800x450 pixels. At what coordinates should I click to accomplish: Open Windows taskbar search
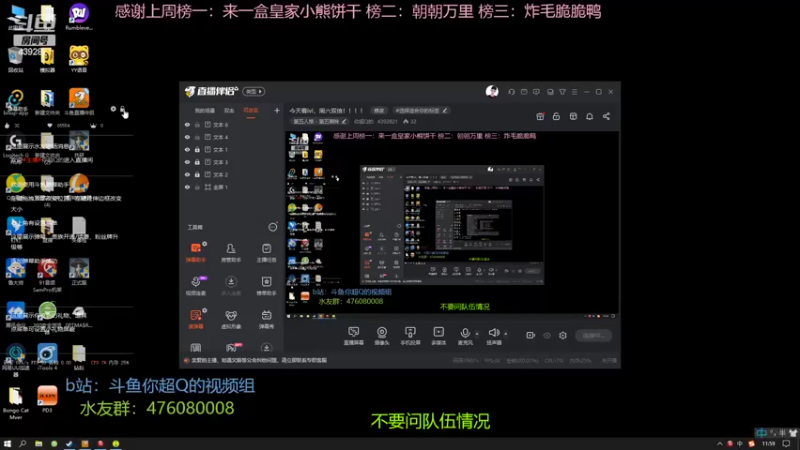22,443
